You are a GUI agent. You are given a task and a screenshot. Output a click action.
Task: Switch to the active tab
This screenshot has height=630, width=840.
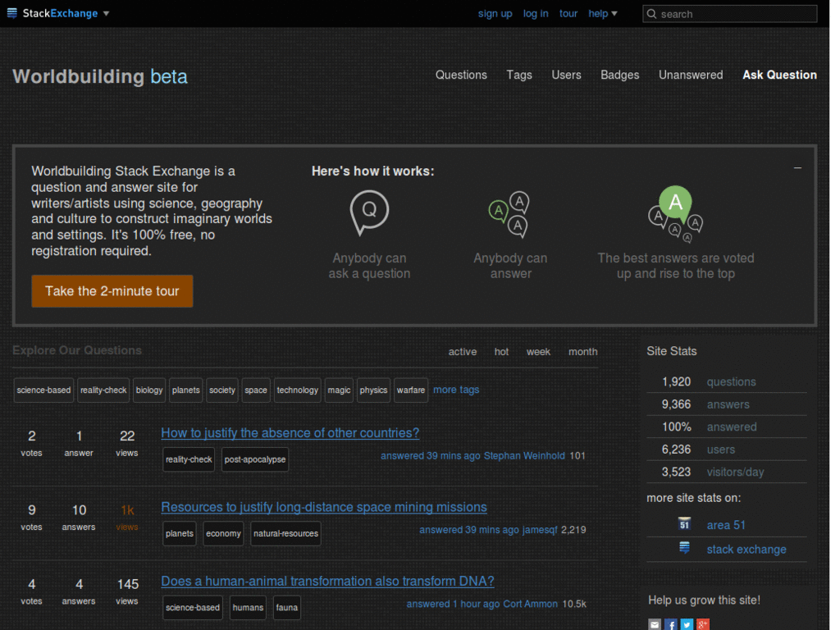(x=463, y=352)
